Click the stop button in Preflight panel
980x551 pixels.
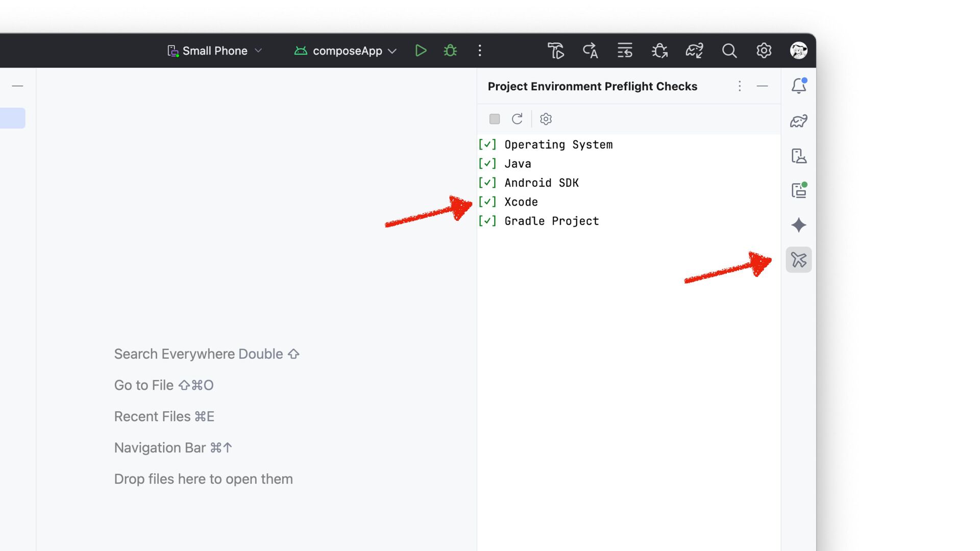[x=495, y=119]
